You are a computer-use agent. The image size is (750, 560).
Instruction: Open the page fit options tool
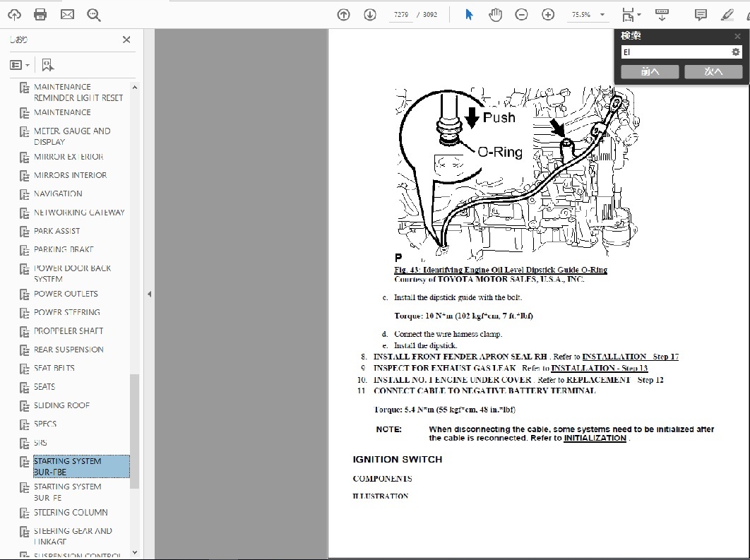(x=631, y=15)
